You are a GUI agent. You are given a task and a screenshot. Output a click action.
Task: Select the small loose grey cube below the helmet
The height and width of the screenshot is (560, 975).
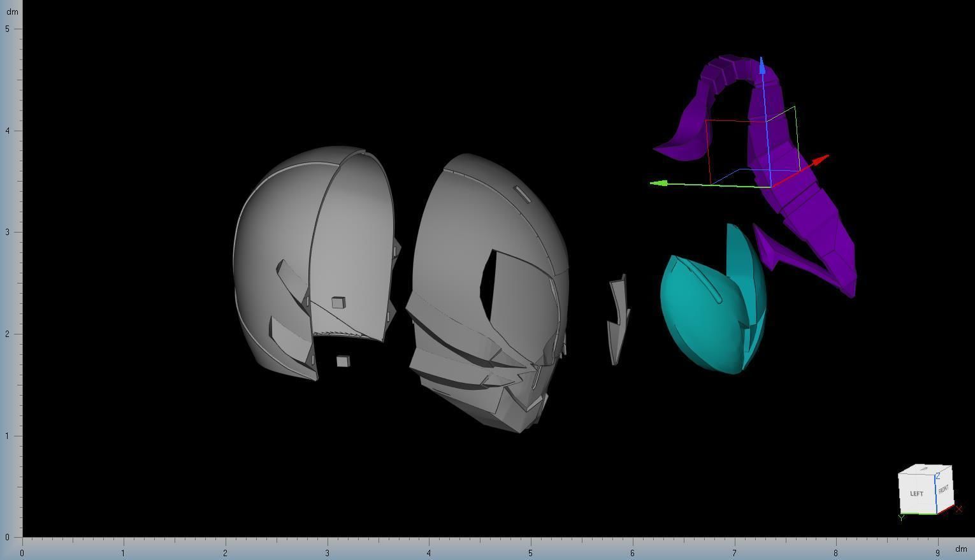click(x=343, y=361)
